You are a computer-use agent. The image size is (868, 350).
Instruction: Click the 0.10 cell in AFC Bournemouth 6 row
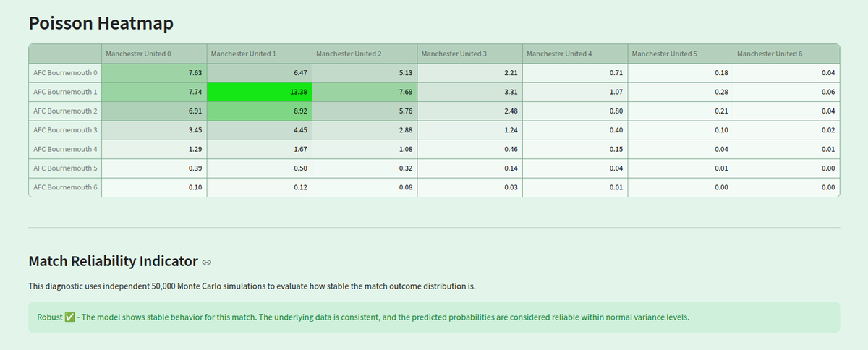pos(154,187)
